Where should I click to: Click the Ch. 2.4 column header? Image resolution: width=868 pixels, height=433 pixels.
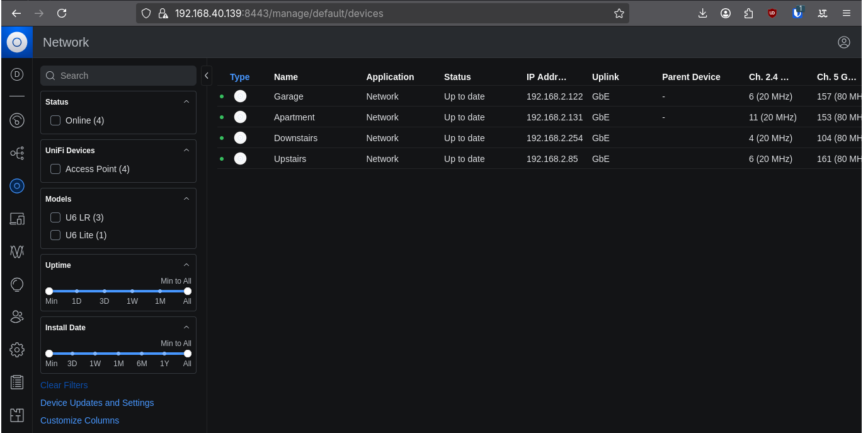point(768,77)
